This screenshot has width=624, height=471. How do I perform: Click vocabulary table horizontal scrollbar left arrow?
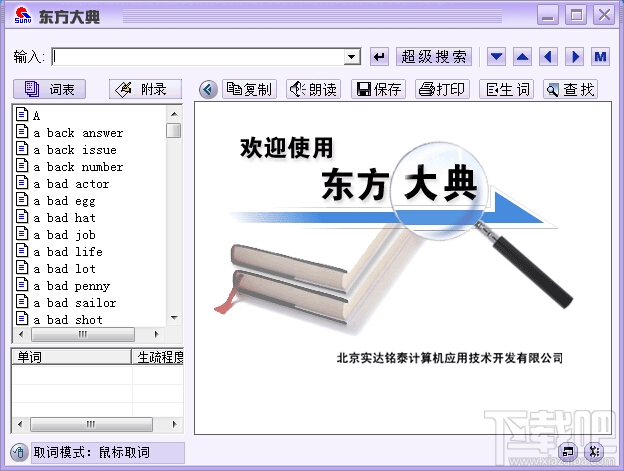click(x=20, y=424)
